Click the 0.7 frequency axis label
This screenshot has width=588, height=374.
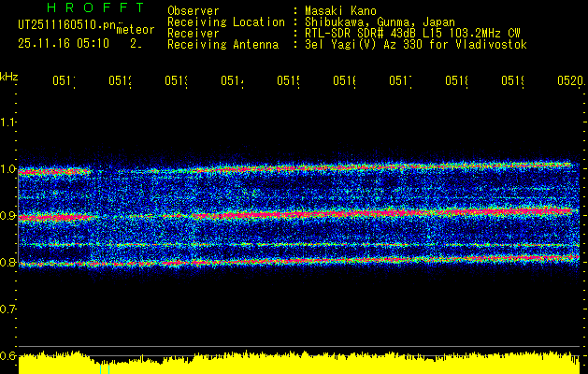7,309
